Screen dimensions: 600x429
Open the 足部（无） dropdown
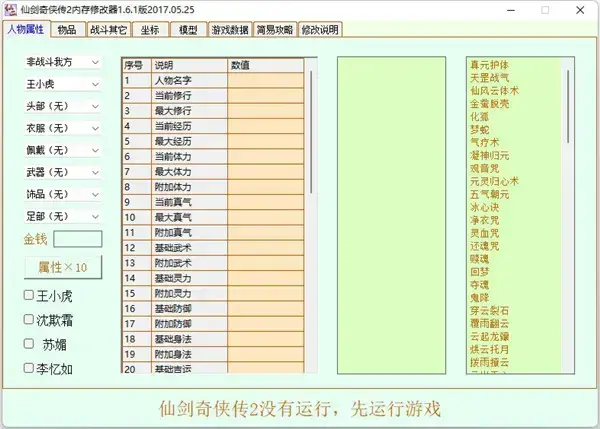pyautogui.click(x=62, y=216)
